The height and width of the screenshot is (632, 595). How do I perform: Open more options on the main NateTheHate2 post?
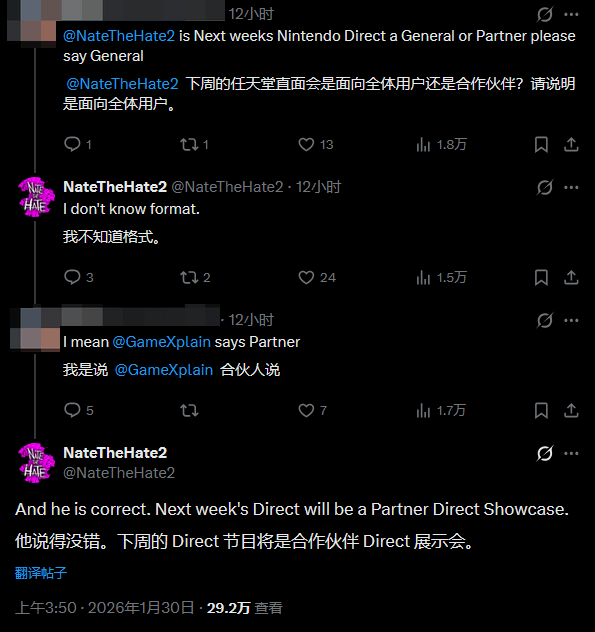[x=571, y=453]
